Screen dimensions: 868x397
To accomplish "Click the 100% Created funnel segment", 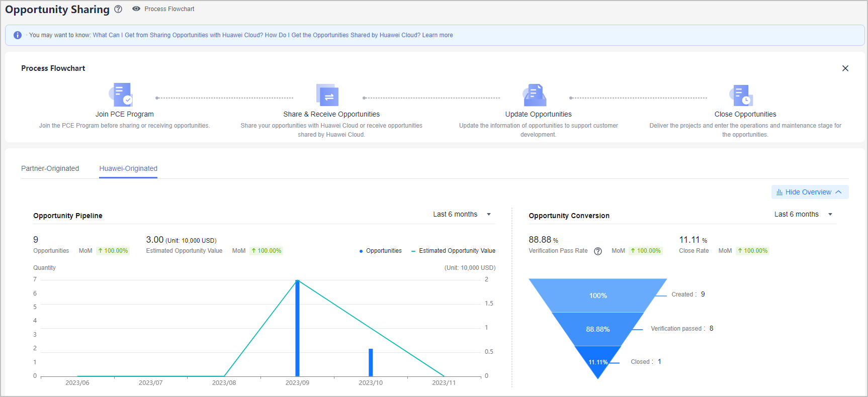I will point(598,295).
